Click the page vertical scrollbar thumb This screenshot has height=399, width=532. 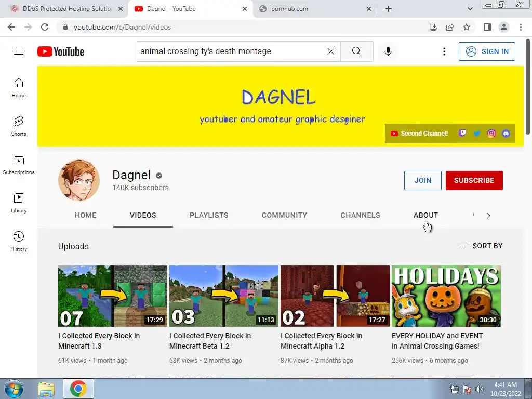528,87
